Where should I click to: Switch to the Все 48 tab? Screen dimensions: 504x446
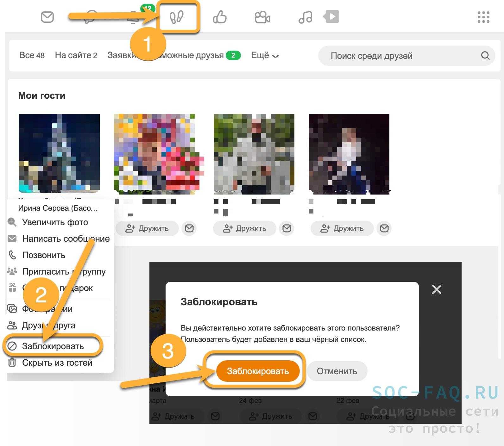pyautogui.click(x=32, y=55)
